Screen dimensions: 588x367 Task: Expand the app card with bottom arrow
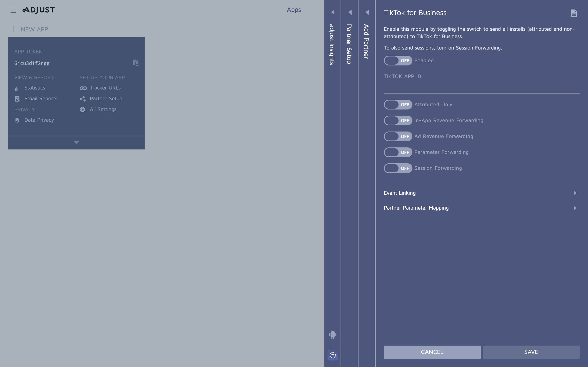pyautogui.click(x=76, y=143)
